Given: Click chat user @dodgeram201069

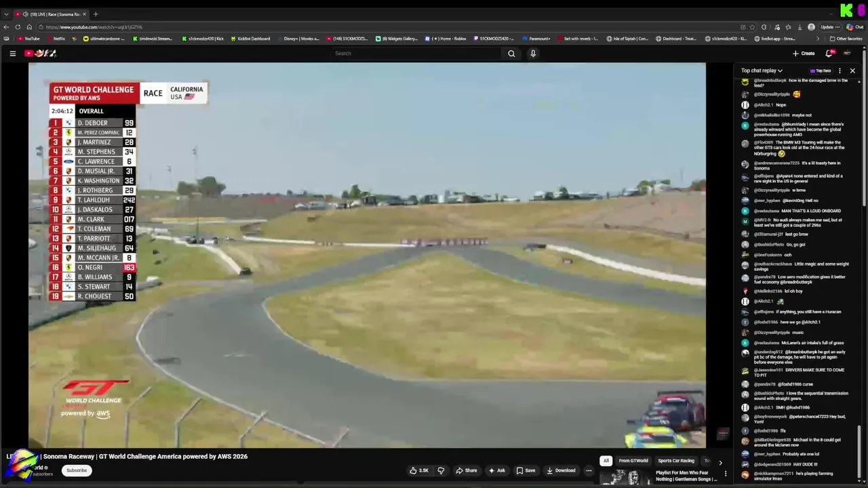Looking at the screenshot, I should pos(774,464).
